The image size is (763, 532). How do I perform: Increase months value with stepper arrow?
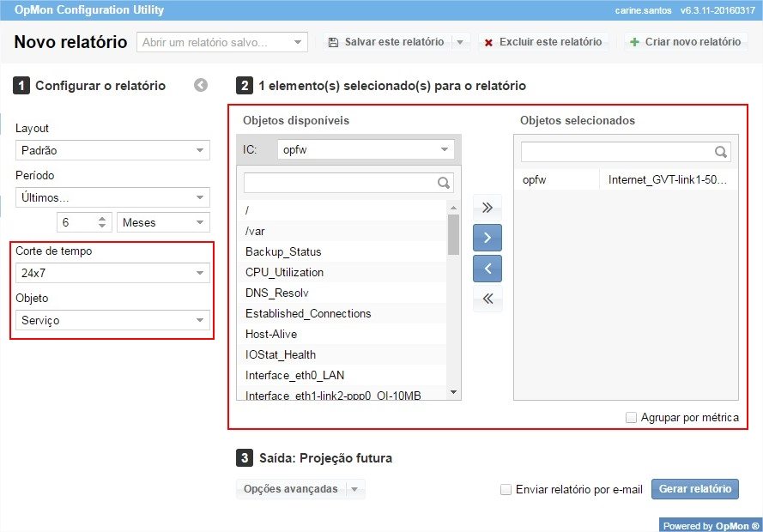pos(103,218)
